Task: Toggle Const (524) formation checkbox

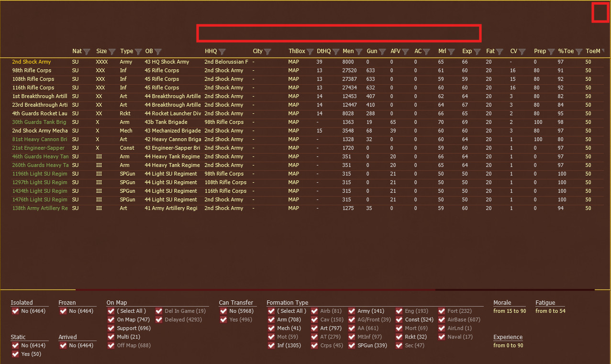Action: click(399, 320)
